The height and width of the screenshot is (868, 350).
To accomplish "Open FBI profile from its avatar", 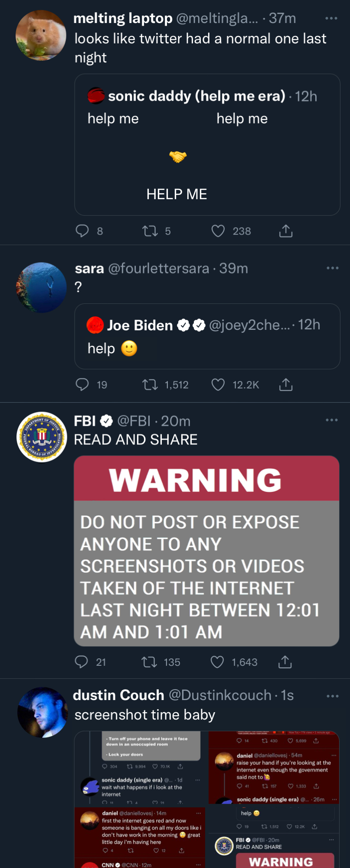I will click(42, 437).
